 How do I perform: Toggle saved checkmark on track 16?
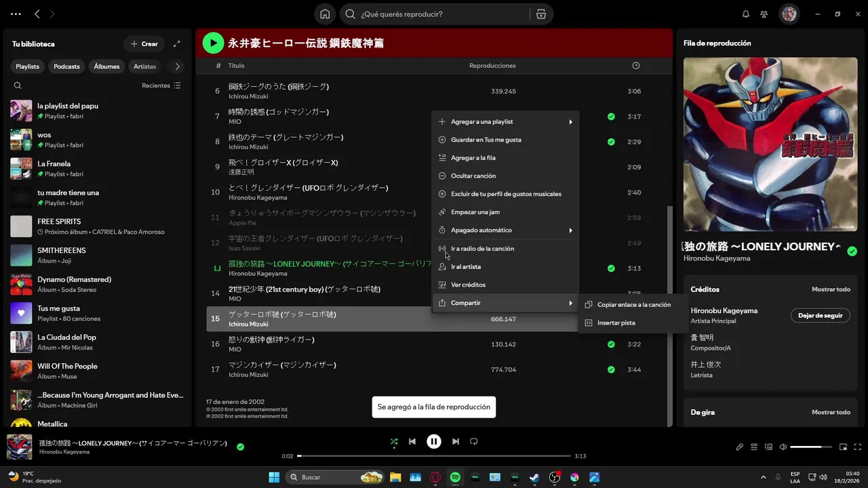tap(611, 344)
